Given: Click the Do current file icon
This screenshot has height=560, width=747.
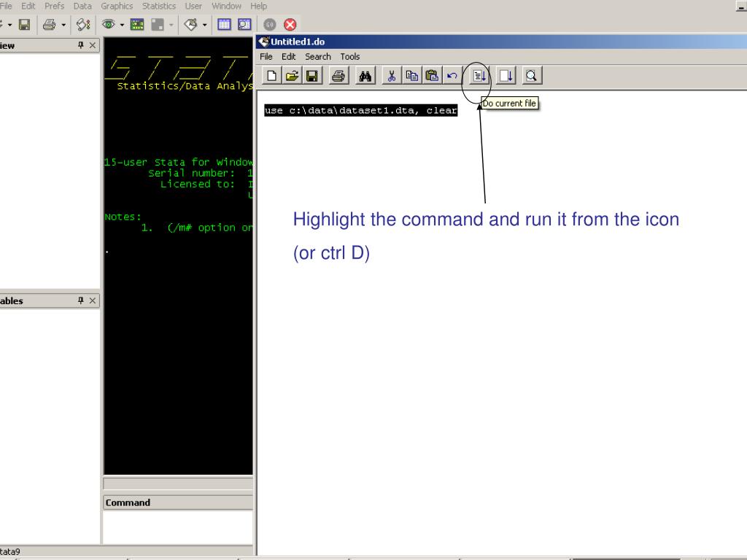Looking at the screenshot, I should point(479,76).
